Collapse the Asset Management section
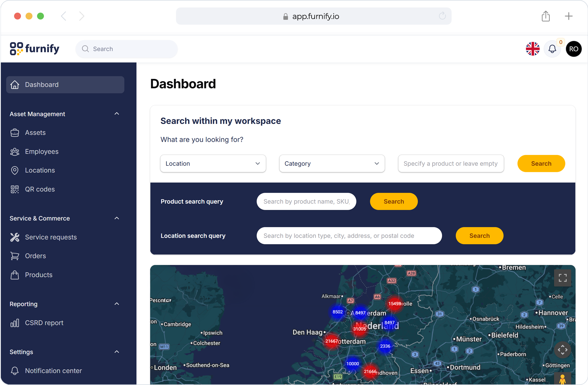The image size is (588, 385). (x=117, y=114)
